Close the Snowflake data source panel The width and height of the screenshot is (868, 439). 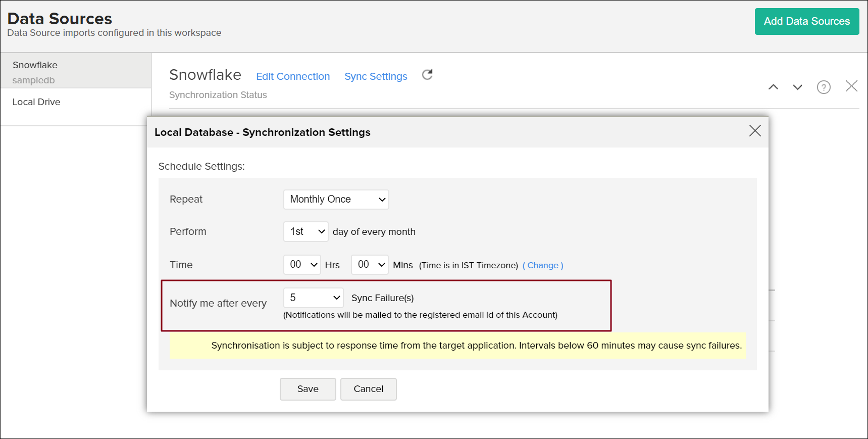coord(851,86)
